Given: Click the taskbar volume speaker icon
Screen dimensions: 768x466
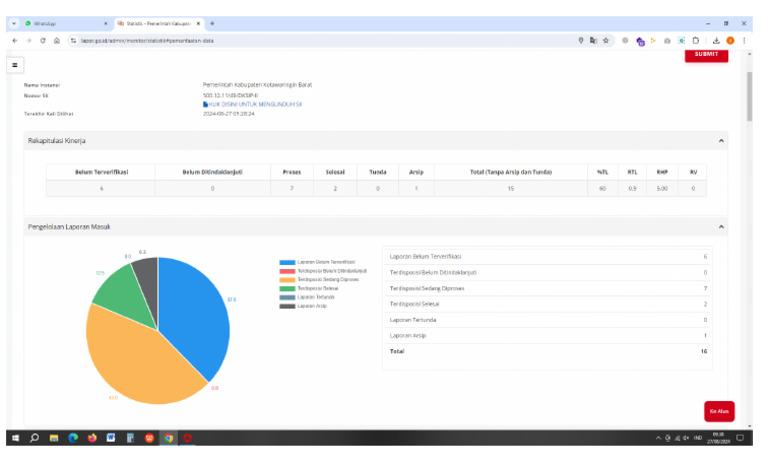Looking at the screenshot, I should tap(686, 438).
